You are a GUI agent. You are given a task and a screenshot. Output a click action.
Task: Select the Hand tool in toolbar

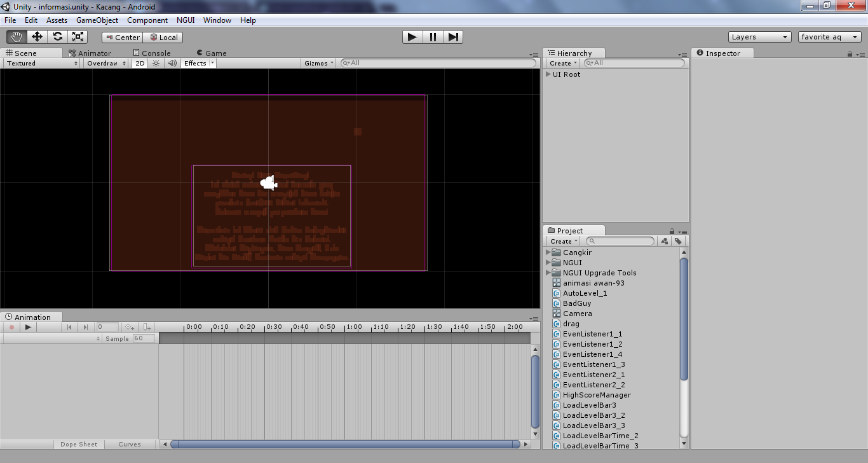pyautogui.click(x=17, y=37)
